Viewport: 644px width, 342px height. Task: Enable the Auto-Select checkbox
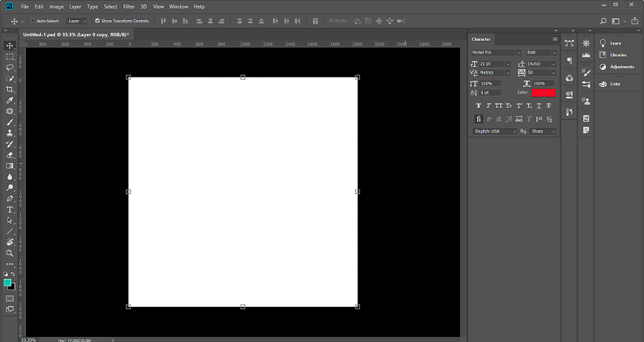[x=32, y=21]
